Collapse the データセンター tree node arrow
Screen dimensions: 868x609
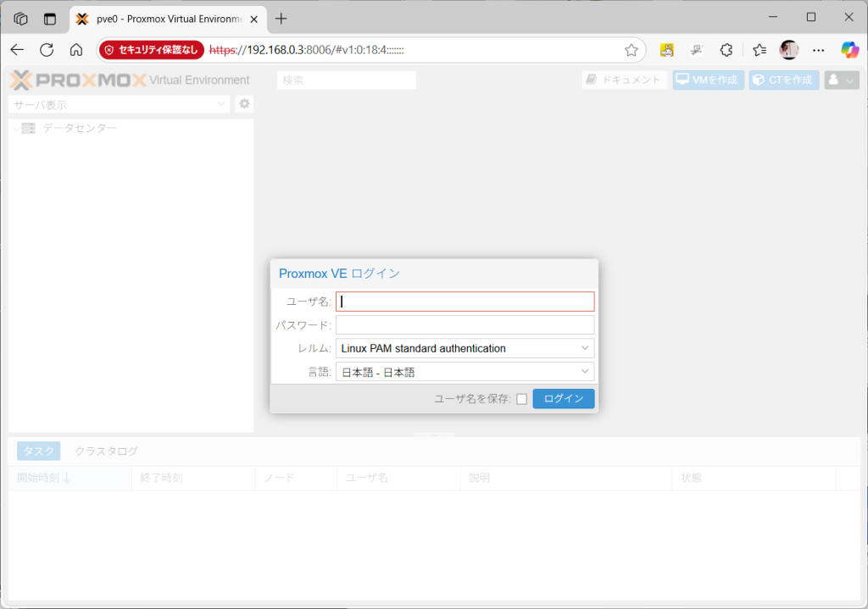pyautogui.click(x=16, y=129)
